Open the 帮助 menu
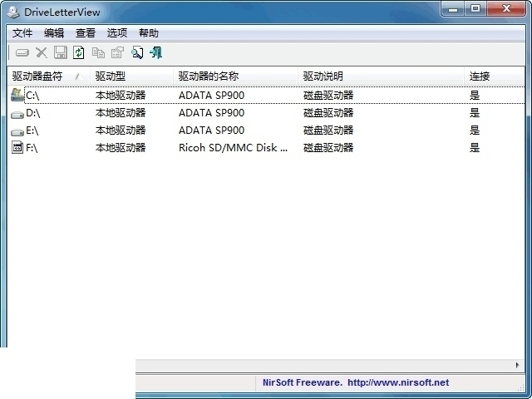This screenshot has height=399, width=532. coord(149,33)
